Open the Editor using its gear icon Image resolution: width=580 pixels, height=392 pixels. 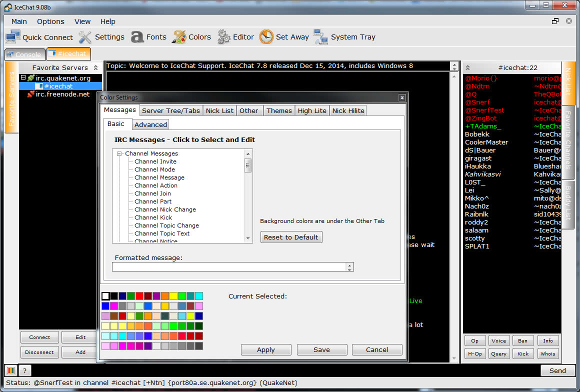224,37
